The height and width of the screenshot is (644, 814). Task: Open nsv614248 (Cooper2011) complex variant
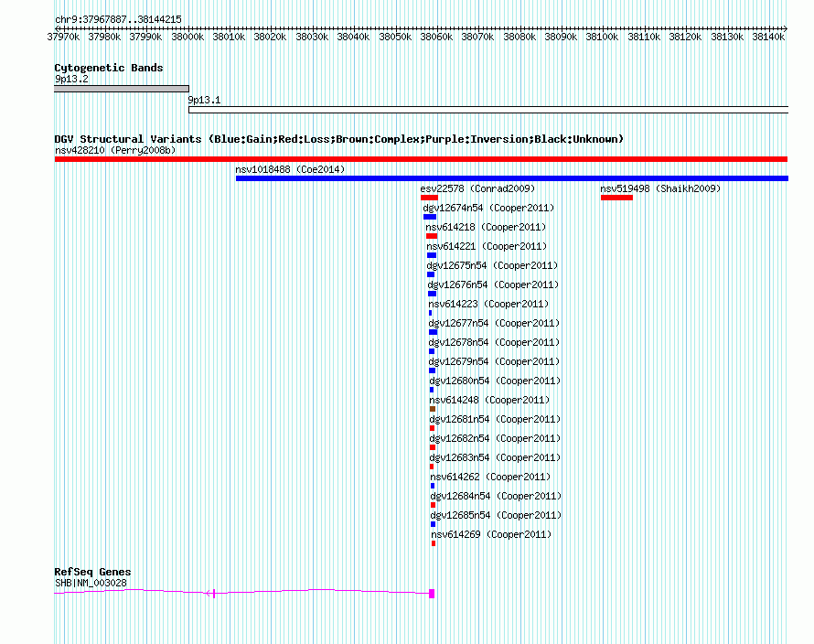tap(489, 400)
